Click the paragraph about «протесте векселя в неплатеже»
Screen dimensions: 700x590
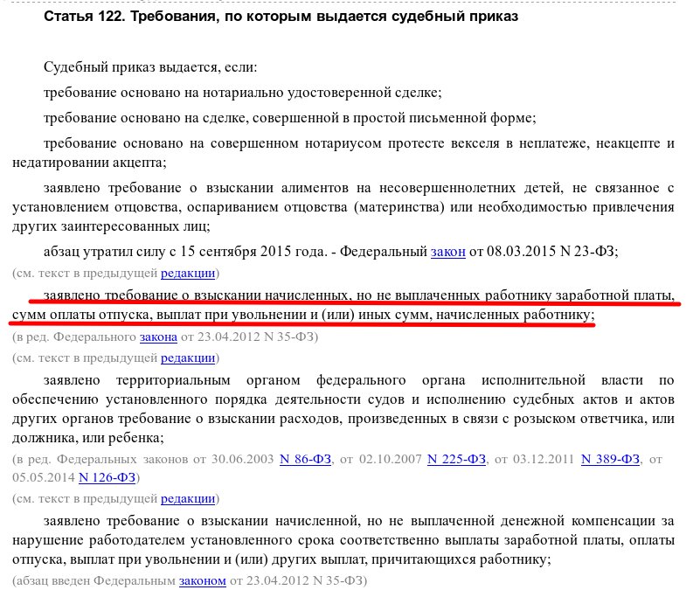[x=343, y=153]
